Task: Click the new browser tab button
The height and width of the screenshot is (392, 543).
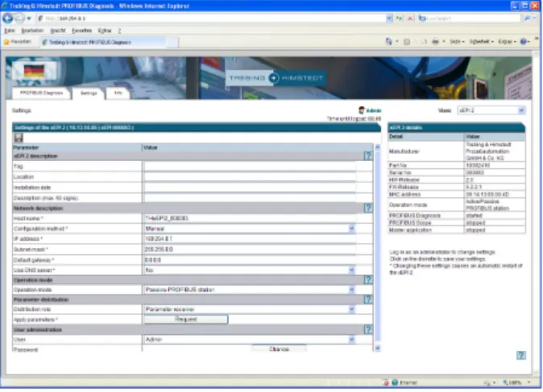Action: click(x=172, y=42)
